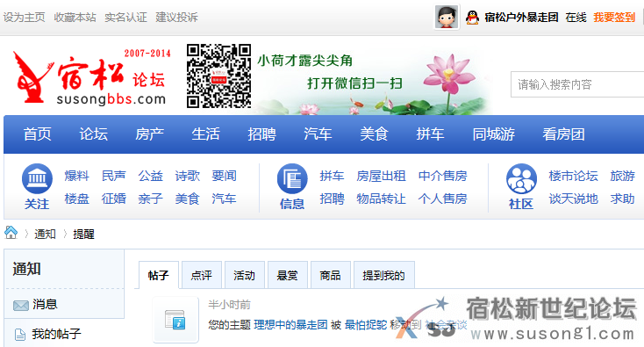644x347 pixels.
Task: Open 首页 in the main navigation
Action: pos(38,134)
